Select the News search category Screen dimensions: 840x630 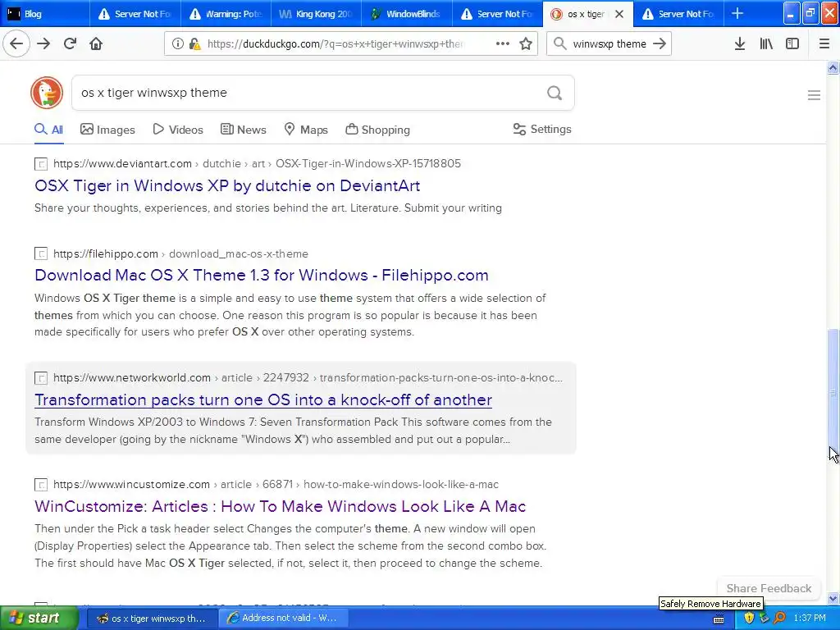coord(243,130)
